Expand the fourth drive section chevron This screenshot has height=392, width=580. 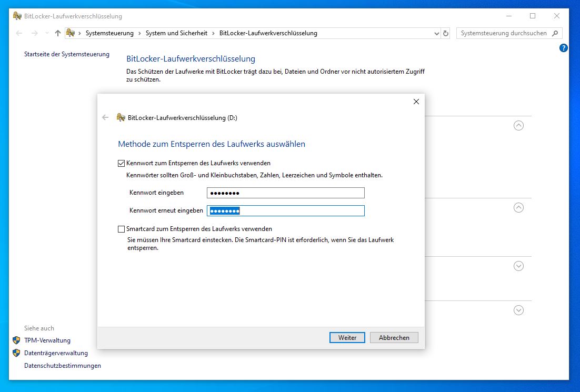pos(518,310)
